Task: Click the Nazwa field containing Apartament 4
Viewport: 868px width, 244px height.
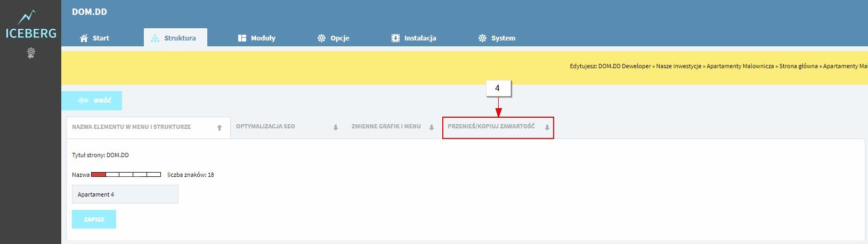Action: tap(125, 194)
